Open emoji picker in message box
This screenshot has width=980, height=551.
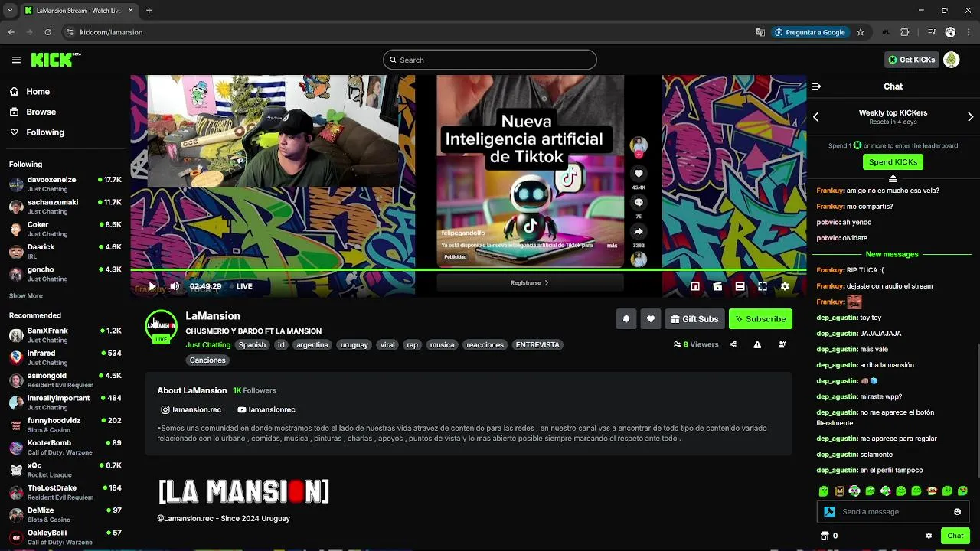coord(957,512)
